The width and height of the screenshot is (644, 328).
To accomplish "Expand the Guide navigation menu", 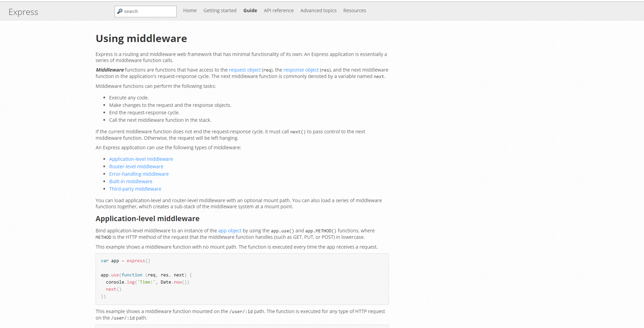I will (250, 11).
